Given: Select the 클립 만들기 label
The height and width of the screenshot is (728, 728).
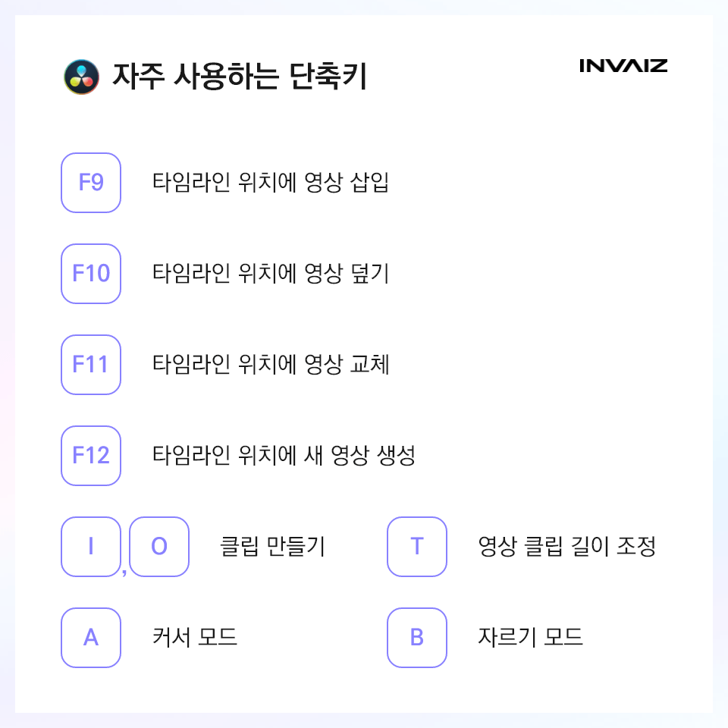Looking at the screenshot, I should [x=272, y=546].
